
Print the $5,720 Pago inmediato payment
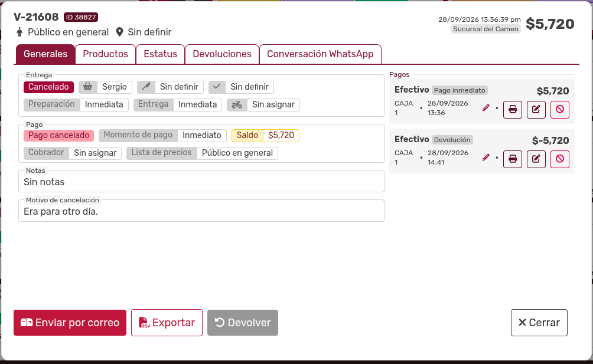513,110
